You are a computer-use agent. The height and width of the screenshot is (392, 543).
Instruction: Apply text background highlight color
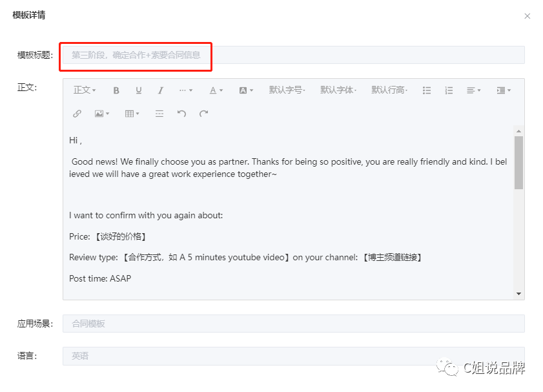point(245,90)
